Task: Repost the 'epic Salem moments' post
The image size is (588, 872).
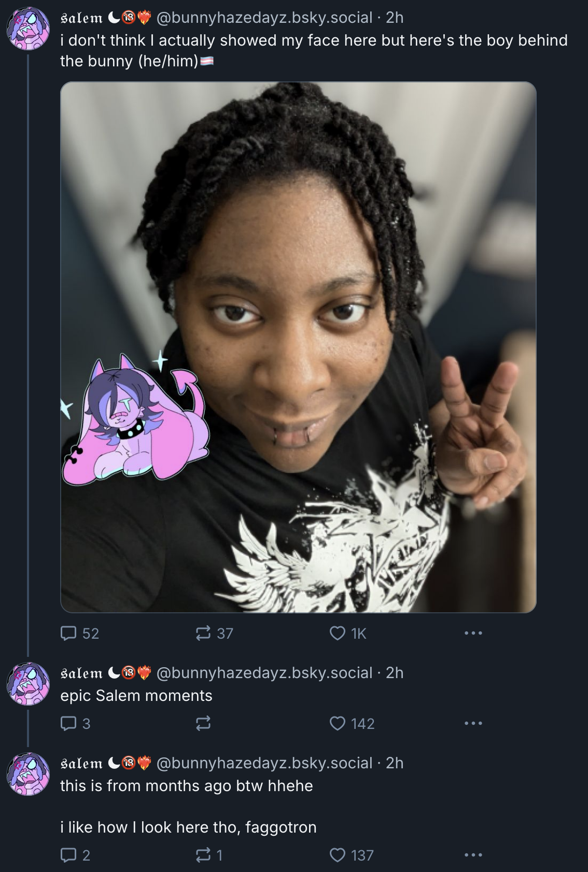Action: tap(203, 723)
